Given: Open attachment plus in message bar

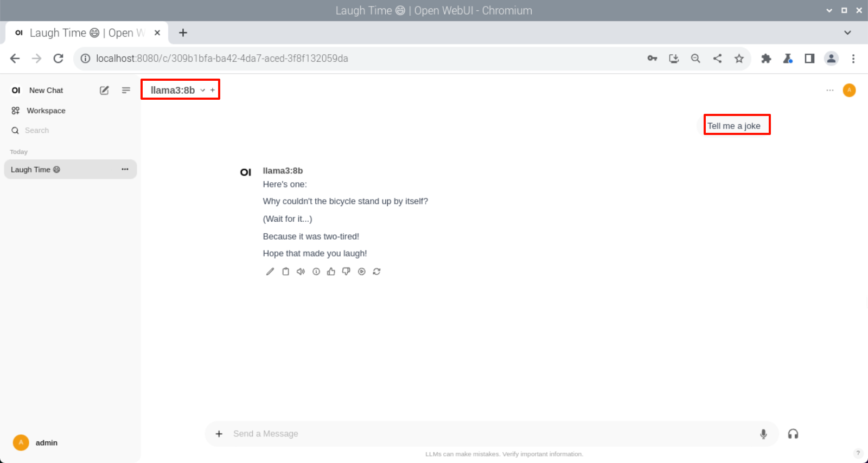Looking at the screenshot, I should 219,434.
